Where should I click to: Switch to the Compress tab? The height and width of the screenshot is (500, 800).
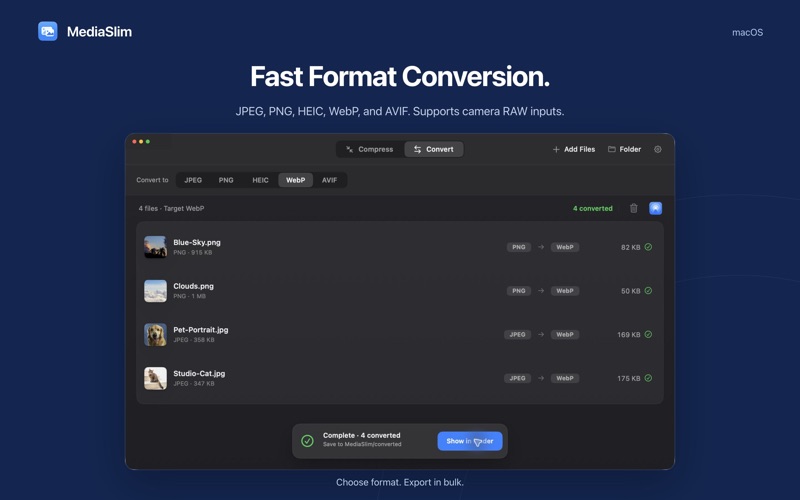[x=370, y=149]
